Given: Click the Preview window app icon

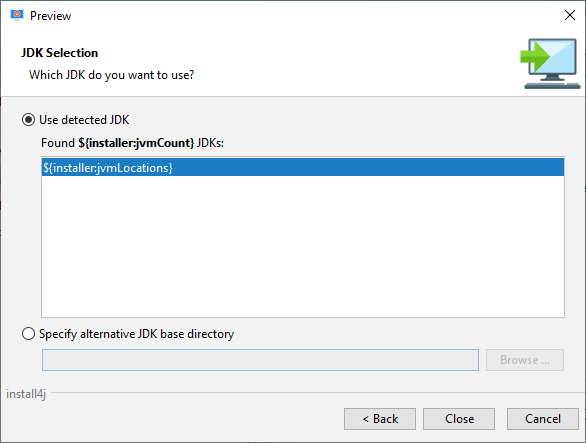Looking at the screenshot, I should 17,15.
